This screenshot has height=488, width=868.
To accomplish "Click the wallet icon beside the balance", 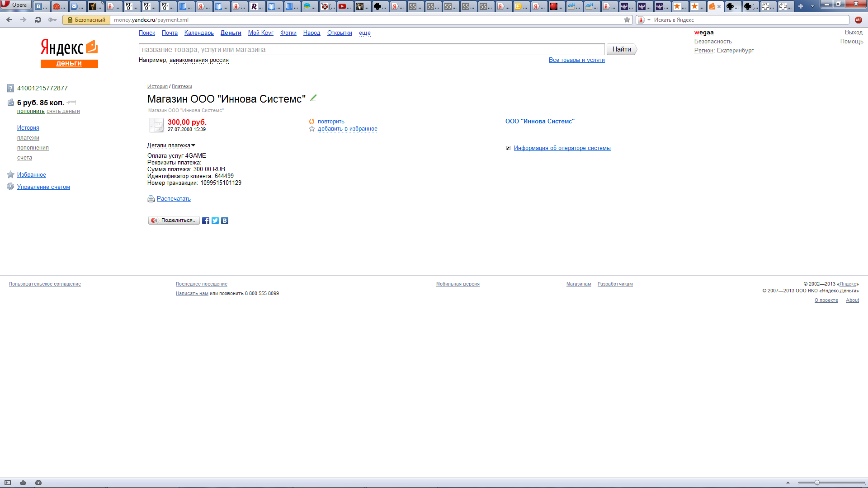I will coord(11,103).
